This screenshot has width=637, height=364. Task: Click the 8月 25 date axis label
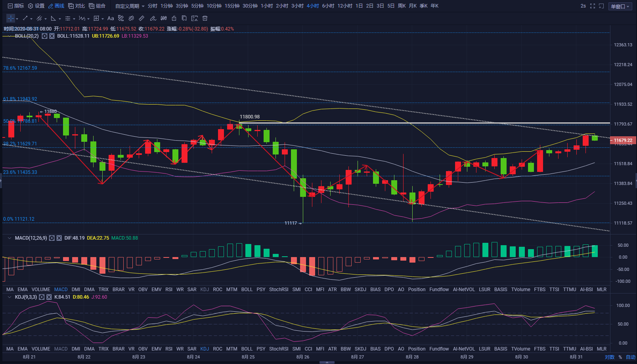click(x=248, y=357)
